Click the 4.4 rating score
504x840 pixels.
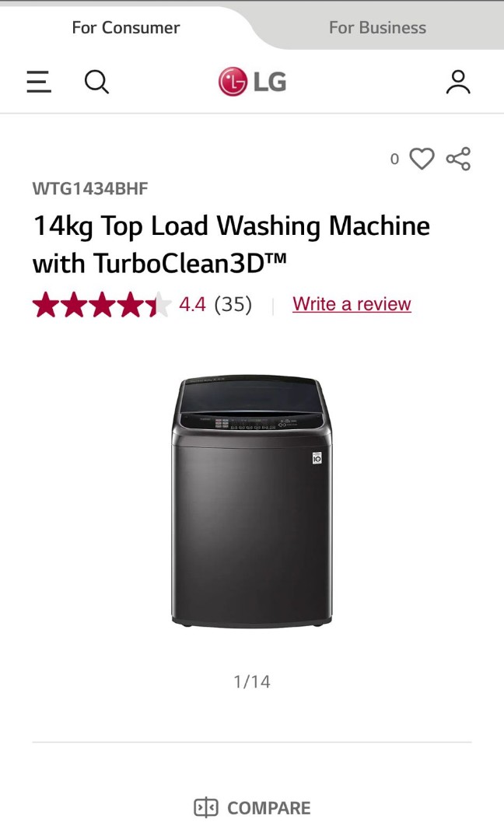(192, 304)
